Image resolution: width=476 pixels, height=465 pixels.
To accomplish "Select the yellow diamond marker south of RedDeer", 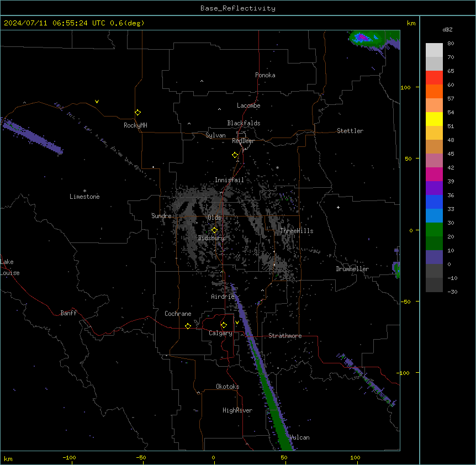I will [235, 155].
